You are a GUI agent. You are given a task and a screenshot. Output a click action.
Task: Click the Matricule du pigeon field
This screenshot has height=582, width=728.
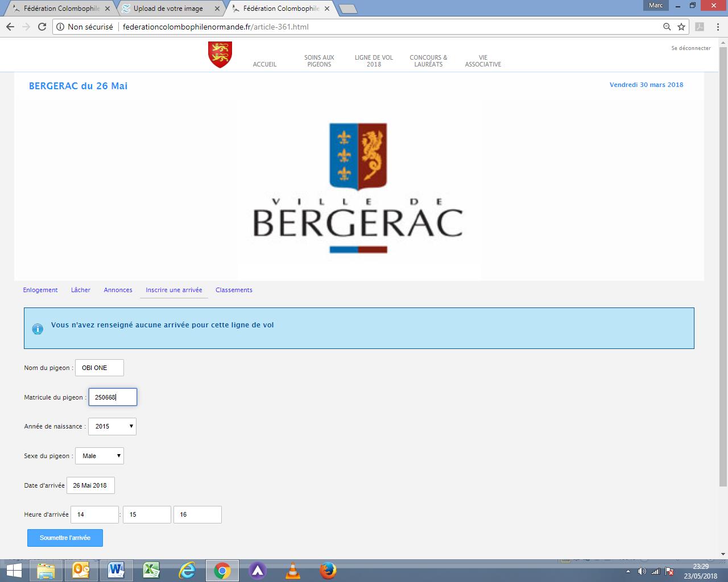[113, 397]
